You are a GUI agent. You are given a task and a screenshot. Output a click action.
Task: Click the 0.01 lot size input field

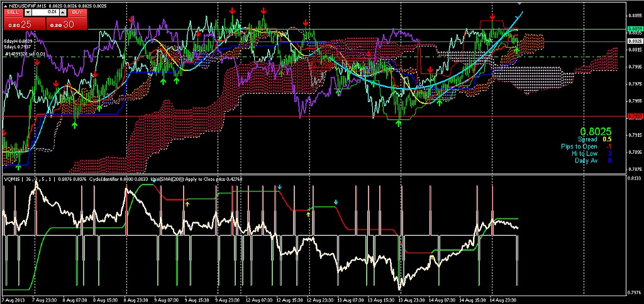pos(47,12)
